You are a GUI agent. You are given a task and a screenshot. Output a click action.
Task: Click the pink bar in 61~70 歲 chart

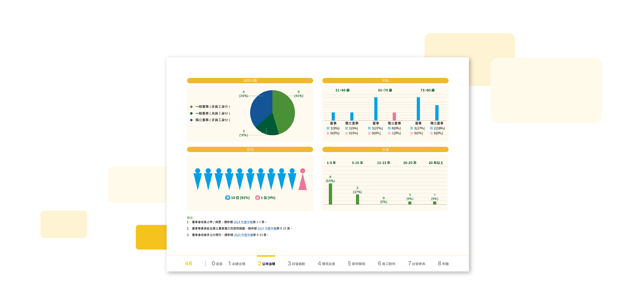[394, 116]
